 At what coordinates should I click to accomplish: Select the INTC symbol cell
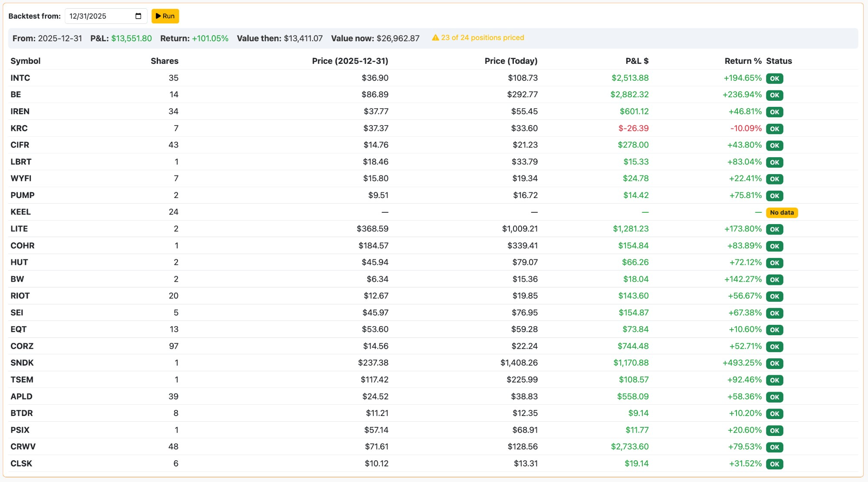(x=20, y=78)
